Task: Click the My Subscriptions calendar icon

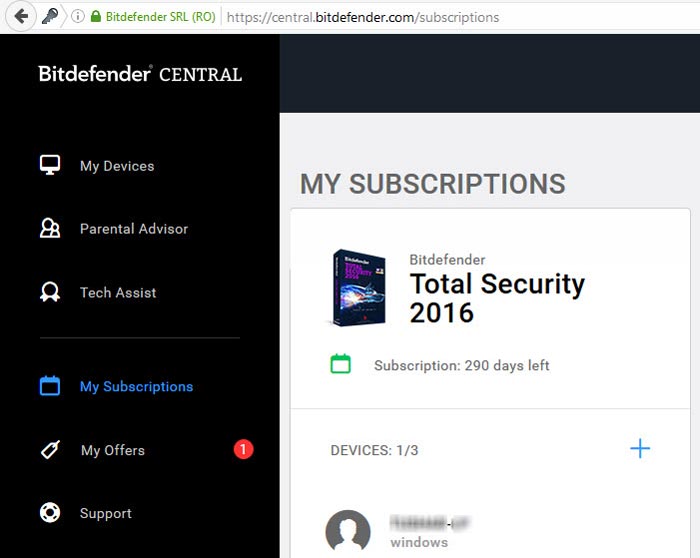Action: click(50, 386)
